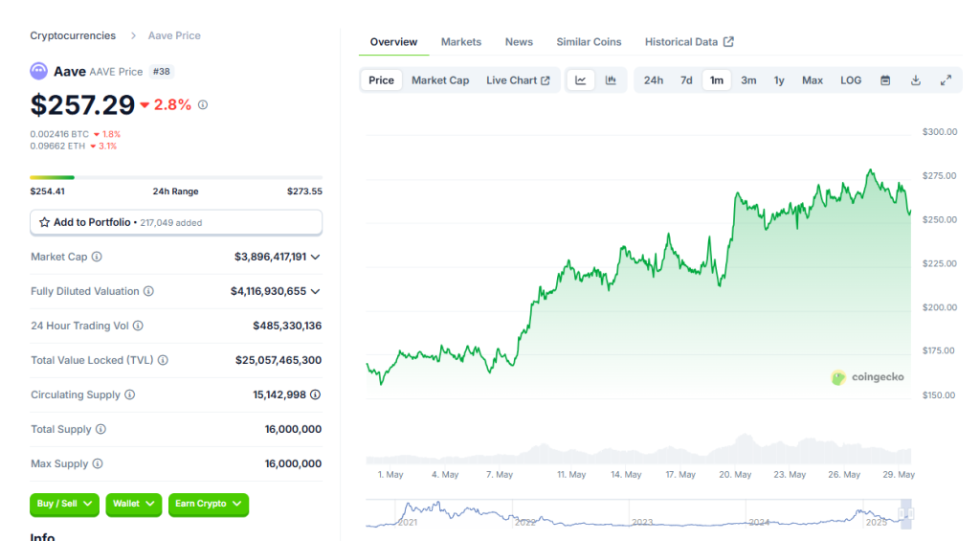The width and height of the screenshot is (980, 541).
Task: Show Fully Diluted Valuation info icon
Action: [148, 291]
